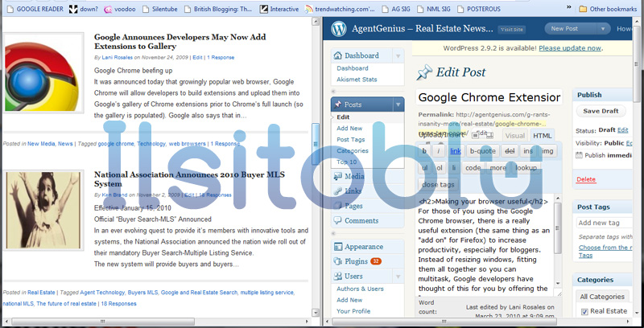Open the GOOGLE READER bookmark
The width and height of the screenshot is (644, 328).
click(35, 9)
